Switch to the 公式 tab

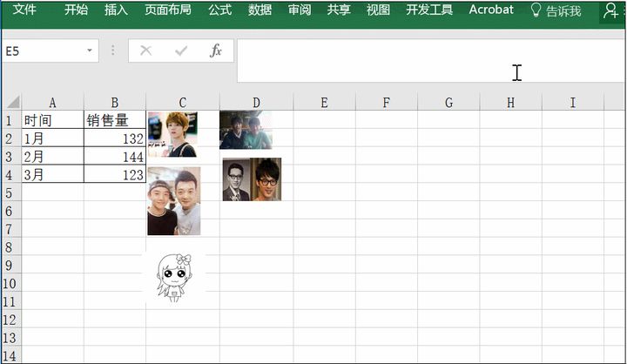click(x=219, y=10)
